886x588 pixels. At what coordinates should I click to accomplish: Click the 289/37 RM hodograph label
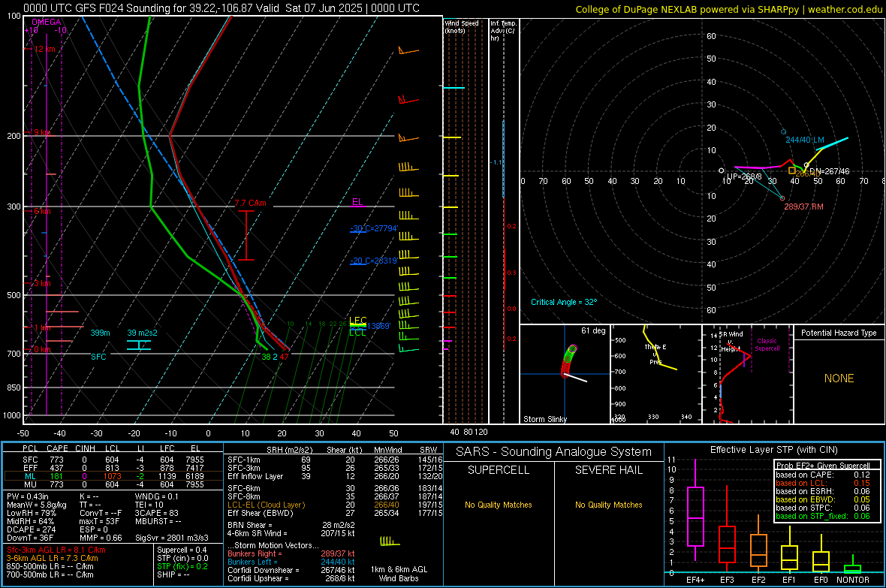tap(803, 207)
